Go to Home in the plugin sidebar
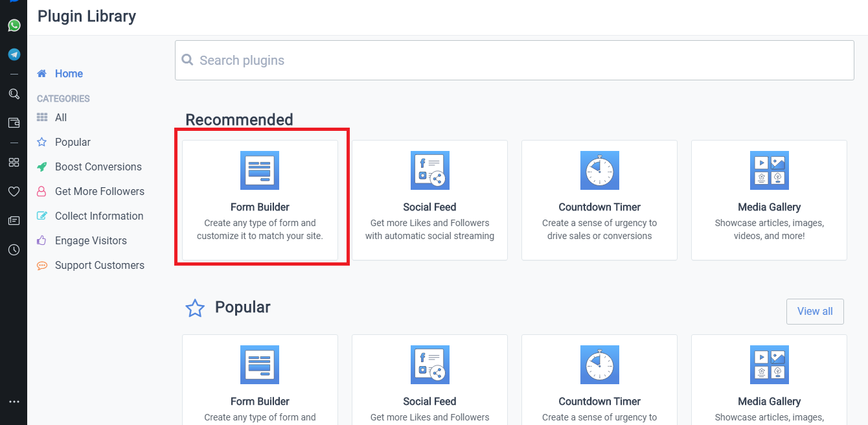Viewport: 868px width, 425px height. (x=69, y=74)
